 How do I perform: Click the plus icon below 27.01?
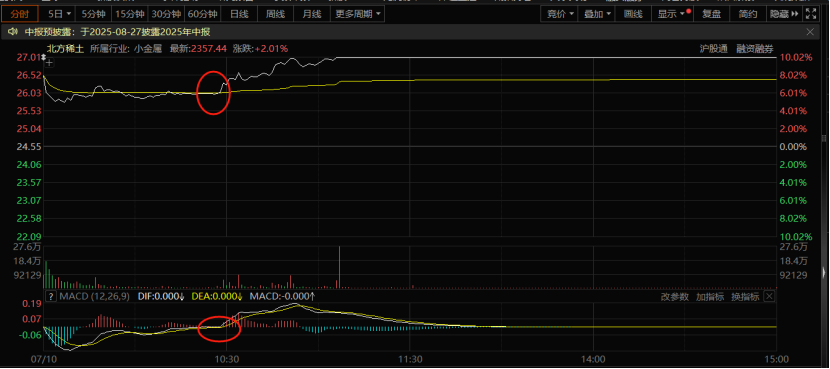point(49,63)
